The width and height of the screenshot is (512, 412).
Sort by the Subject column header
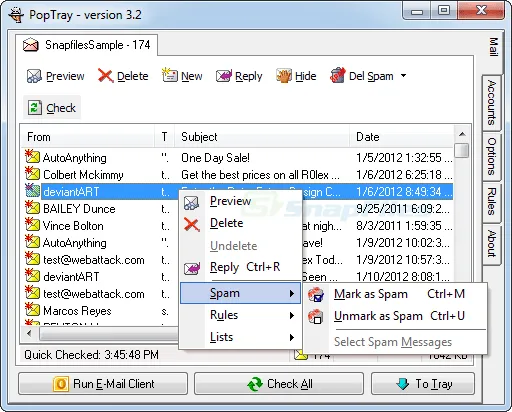click(262, 137)
